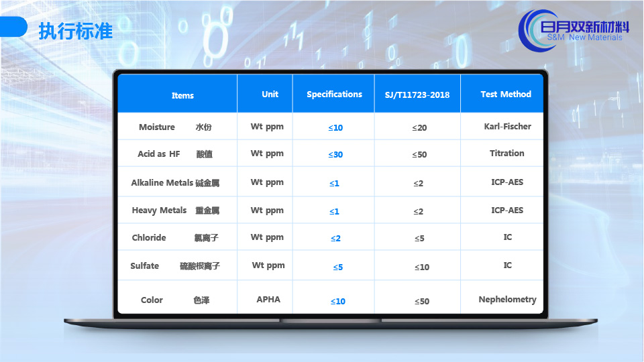Image resolution: width=644 pixels, height=362 pixels.
Task: Click IC in the Sulfate row
Action: [x=508, y=265]
